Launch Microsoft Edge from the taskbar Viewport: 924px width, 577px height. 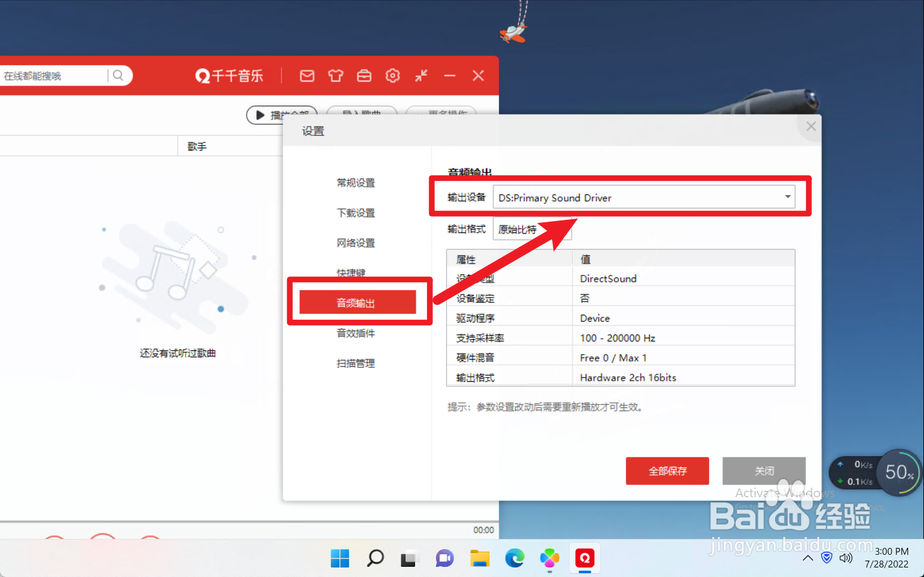(x=515, y=558)
